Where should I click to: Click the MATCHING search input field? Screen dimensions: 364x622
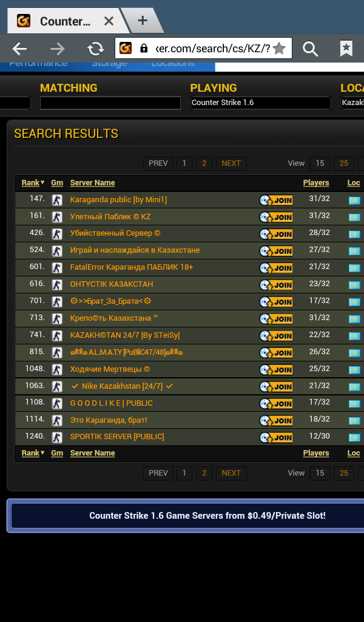[x=110, y=103]
